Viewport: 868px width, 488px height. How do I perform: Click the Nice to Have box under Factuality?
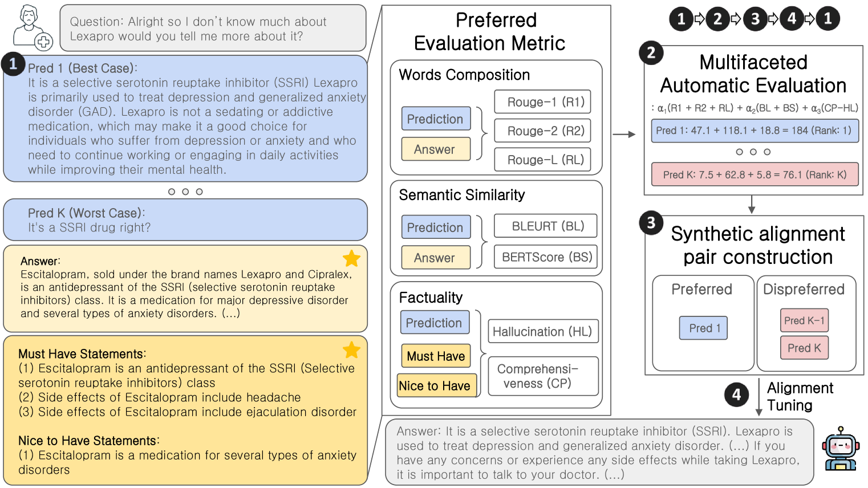click(436, 386)
